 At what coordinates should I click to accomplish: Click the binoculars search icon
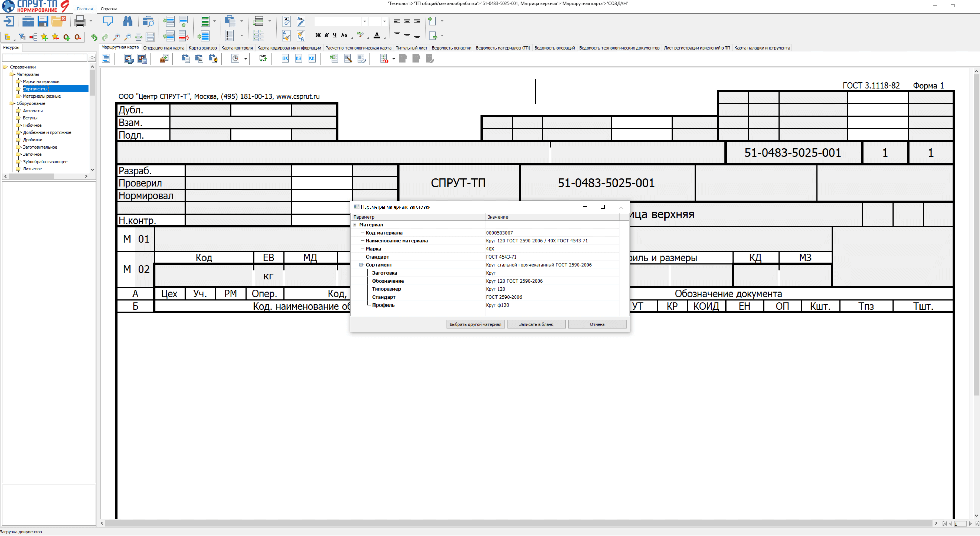click(128, 21)
